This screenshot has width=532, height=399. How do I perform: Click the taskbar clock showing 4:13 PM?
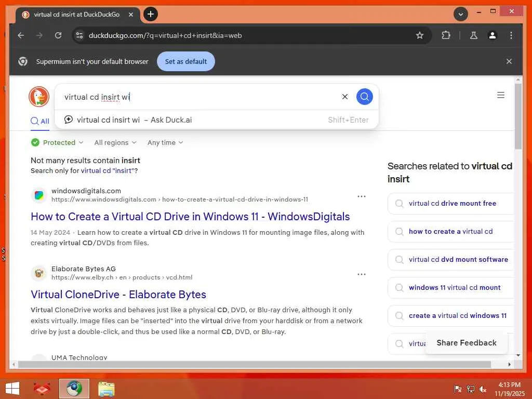[509, 389]
